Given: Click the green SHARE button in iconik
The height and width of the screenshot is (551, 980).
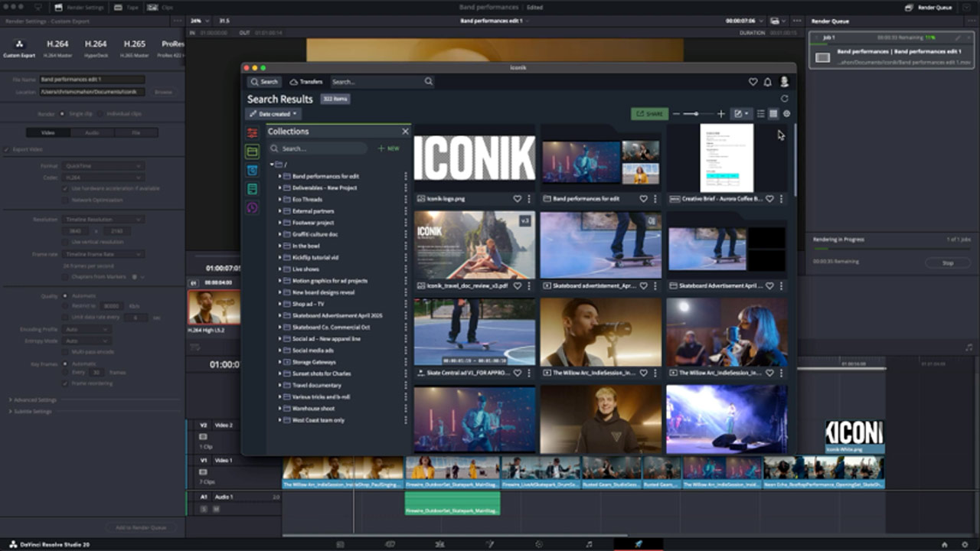Looking at the screenshot, I should pyautogui.click(x=649, y=114).
